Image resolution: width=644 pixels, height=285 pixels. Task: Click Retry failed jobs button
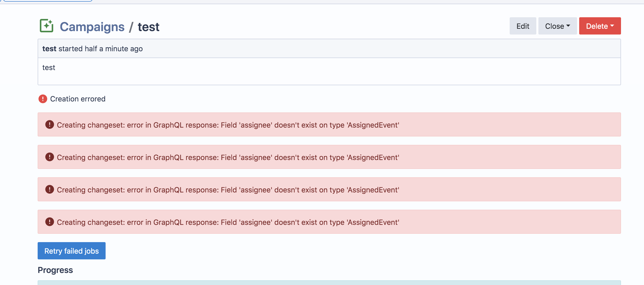pyautogui.click(x=71, y=251)
